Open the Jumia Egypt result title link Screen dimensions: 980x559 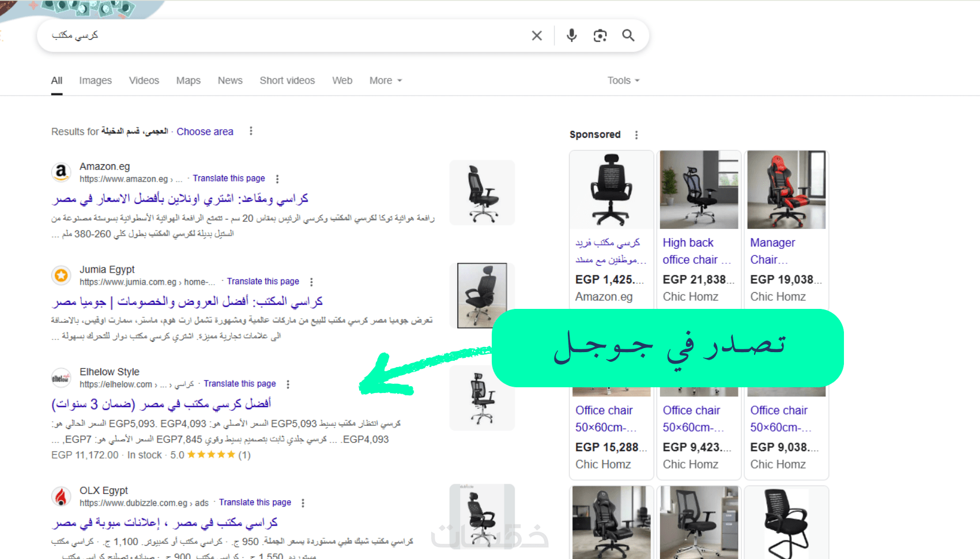click(x=187, y=301)
